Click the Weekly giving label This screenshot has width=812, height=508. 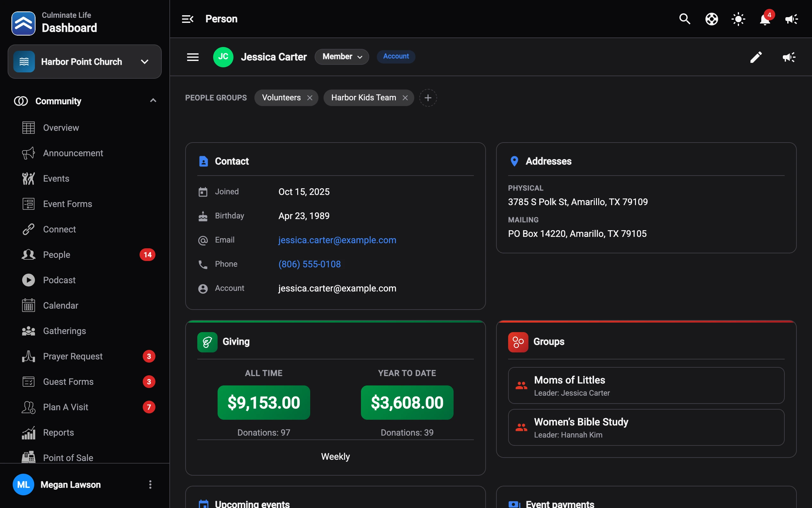[x=335, y=457]
